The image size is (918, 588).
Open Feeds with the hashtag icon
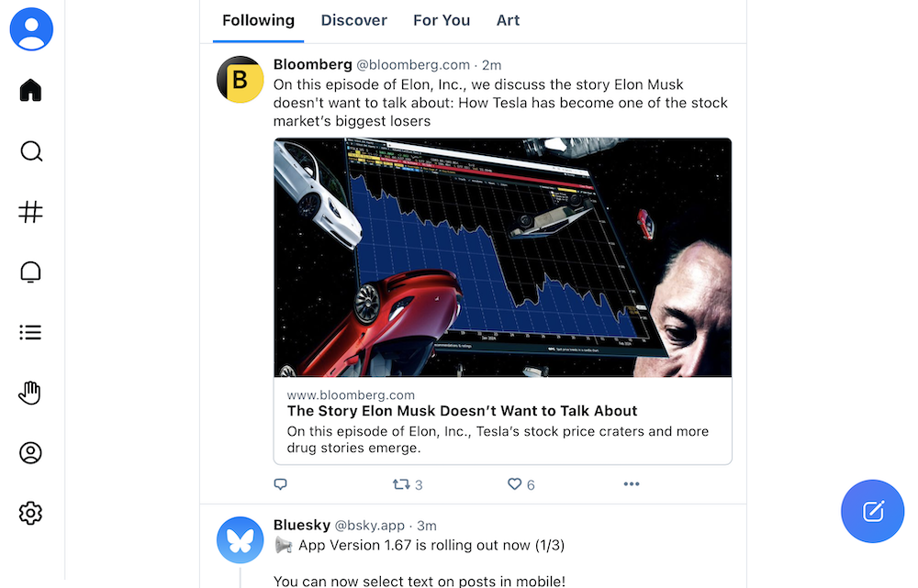[x=31, y=212]
